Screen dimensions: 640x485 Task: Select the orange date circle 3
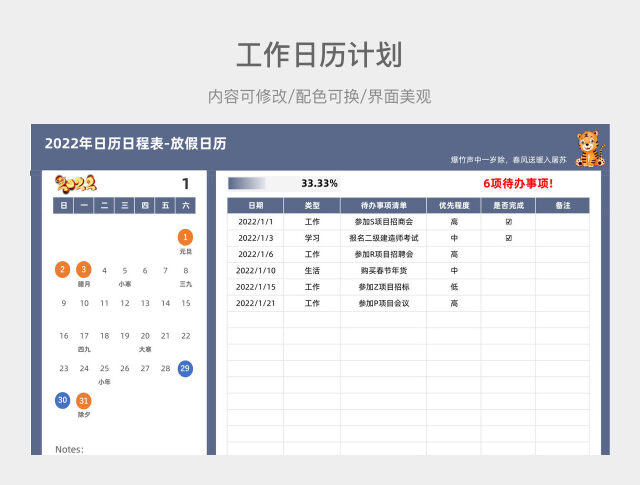click(84, 270)
